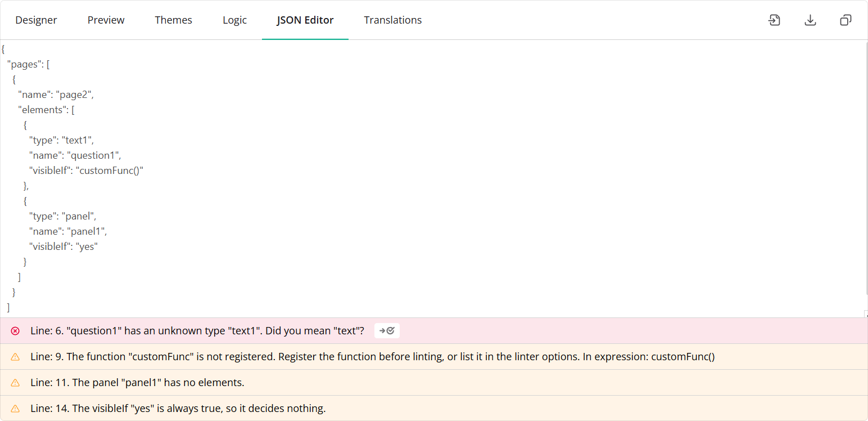Click the copy JSON to clipboard icon

click(846, 20)
